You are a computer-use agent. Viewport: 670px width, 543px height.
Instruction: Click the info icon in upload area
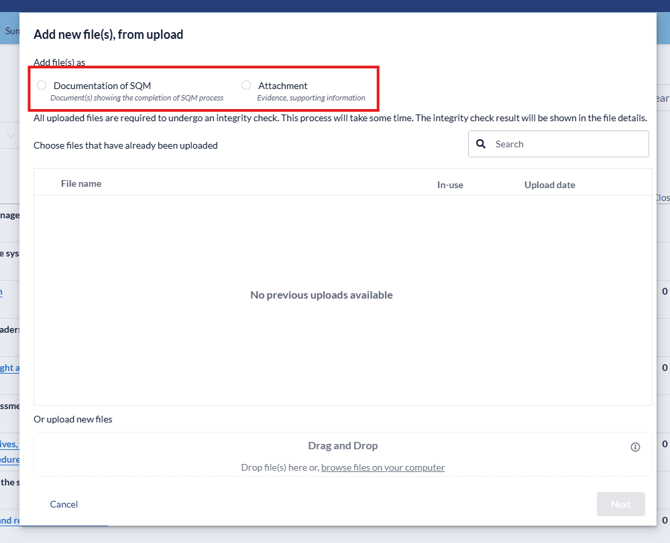[x=635, y=447]
